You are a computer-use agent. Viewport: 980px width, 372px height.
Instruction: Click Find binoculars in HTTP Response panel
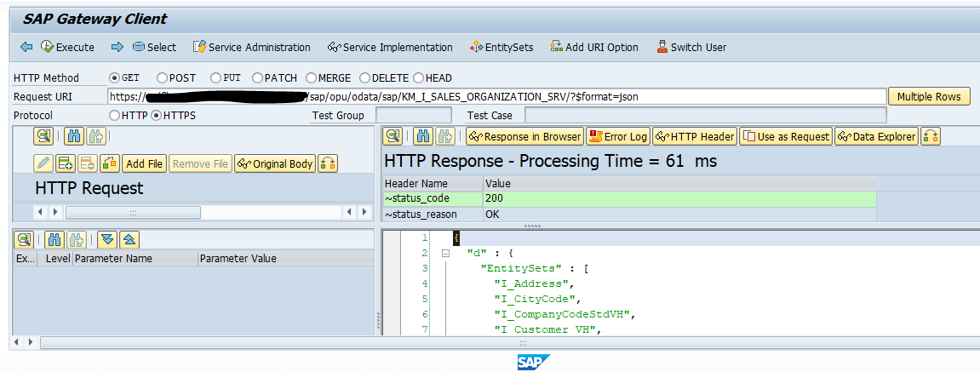tap(423, 136)
